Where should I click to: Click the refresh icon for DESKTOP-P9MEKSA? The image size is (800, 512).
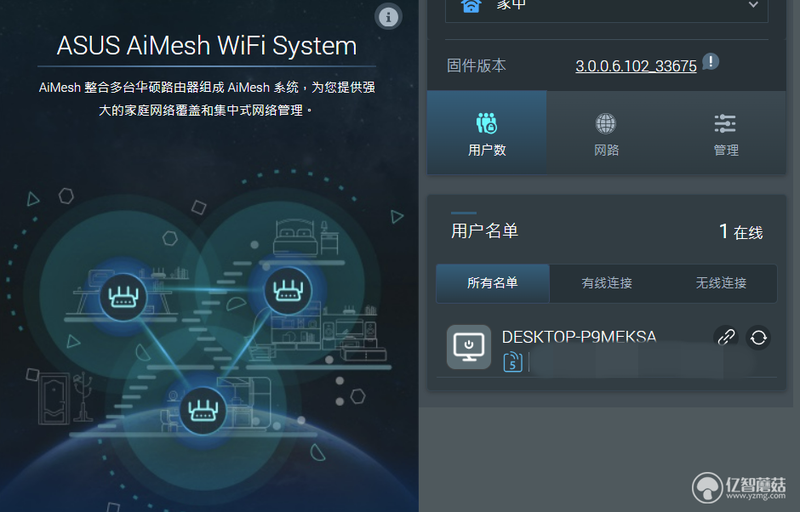click(x=758, y=337)
